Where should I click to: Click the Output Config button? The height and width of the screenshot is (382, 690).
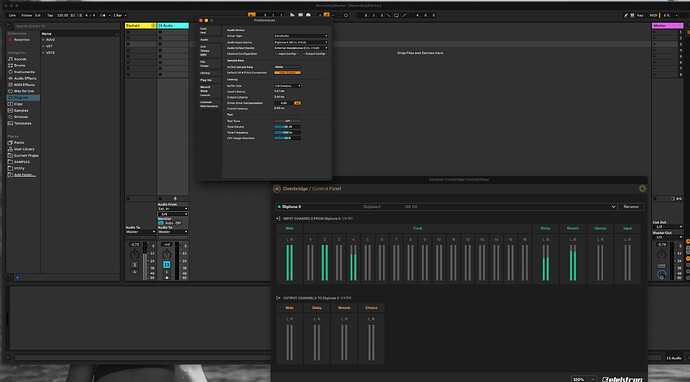click(x=315, y=54)
